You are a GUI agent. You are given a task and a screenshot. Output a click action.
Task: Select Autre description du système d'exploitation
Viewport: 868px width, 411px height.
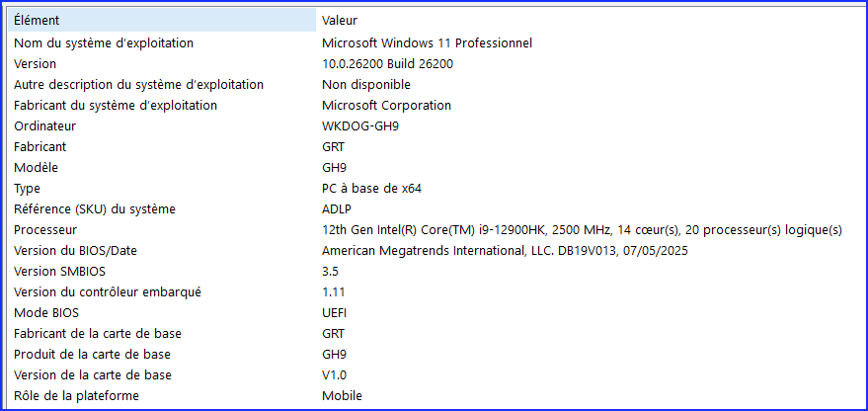point(138,85)
